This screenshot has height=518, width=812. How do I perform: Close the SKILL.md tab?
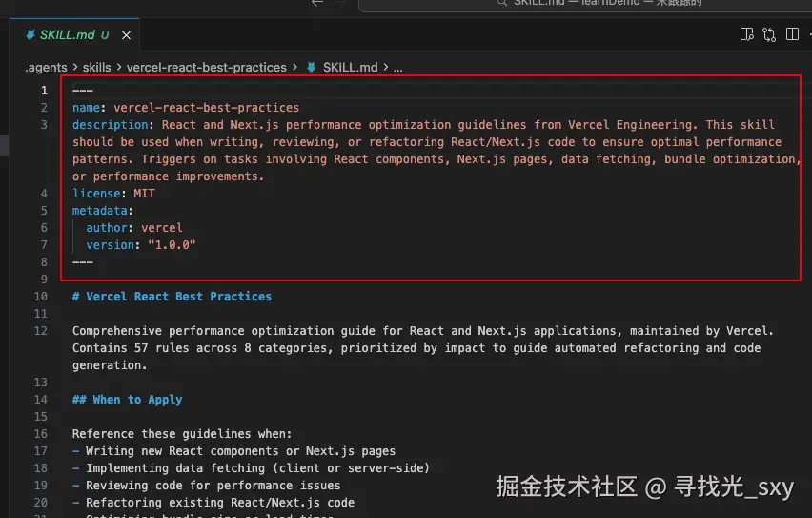[x=126, y=35]
